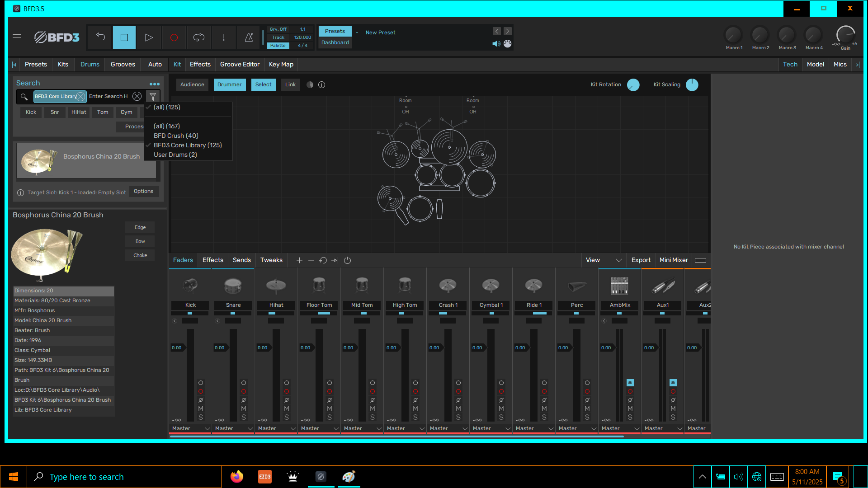Viewport: 868px width, 488px height.
Task: Open the search filter funnel icon
Action: click(153, 96)
